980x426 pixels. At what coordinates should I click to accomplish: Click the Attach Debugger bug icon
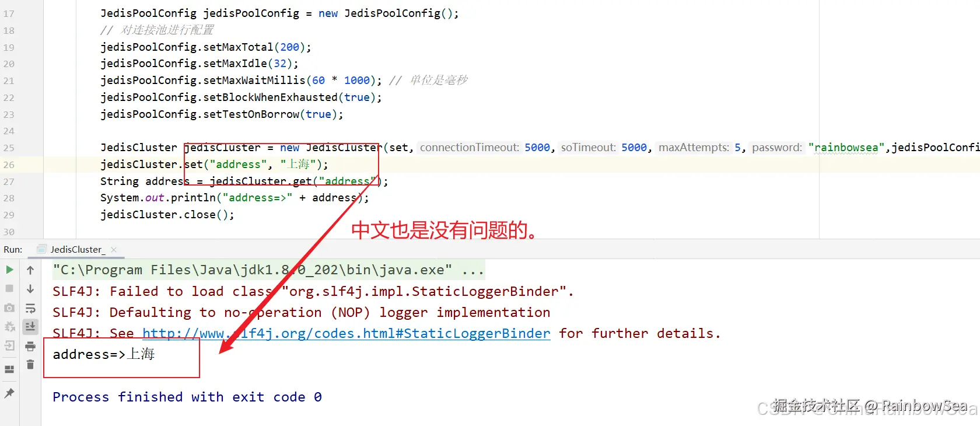tap(9, 327)
